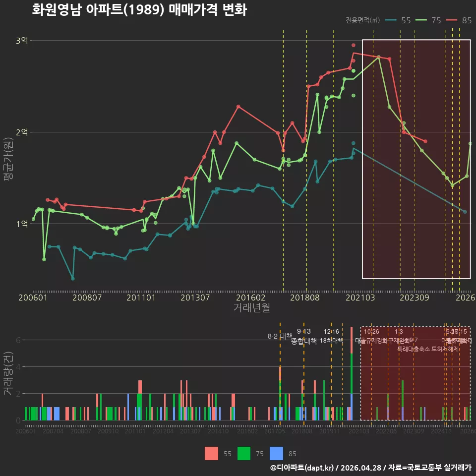Image resolution: width=476 pixels, height=476 pixels.
Task: Click the tallest stacked bar in the volume chart
Action: click(x=352, y=373)
